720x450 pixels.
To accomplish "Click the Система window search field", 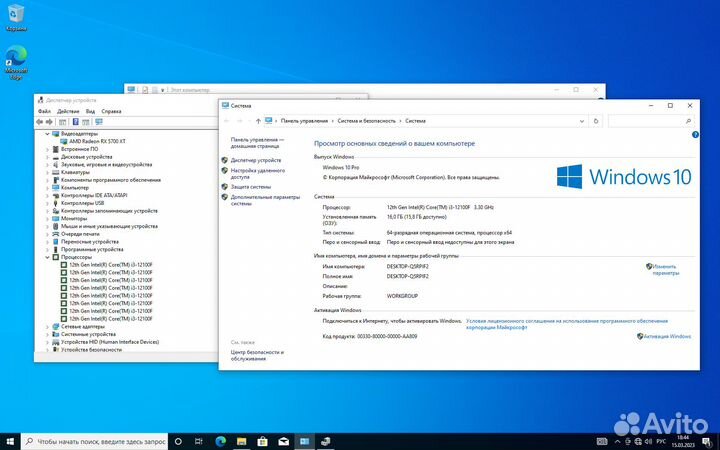I will click(651, 121).
